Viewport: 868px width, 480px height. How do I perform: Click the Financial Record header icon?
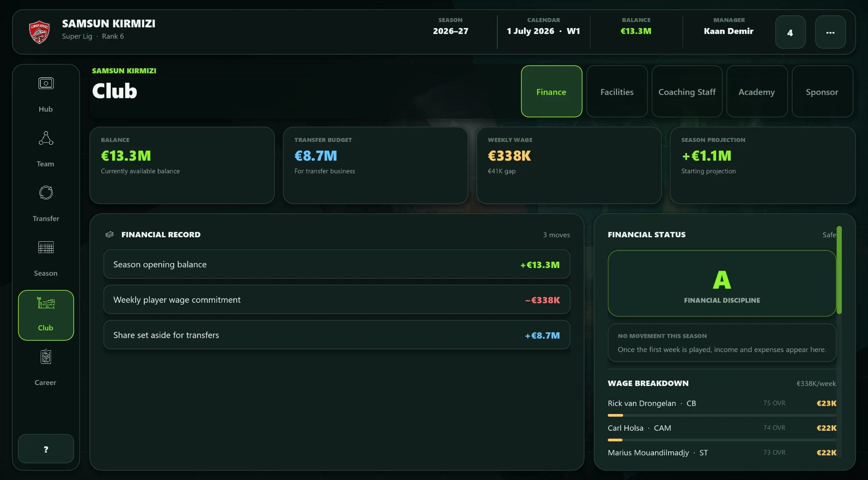point(109,235)
